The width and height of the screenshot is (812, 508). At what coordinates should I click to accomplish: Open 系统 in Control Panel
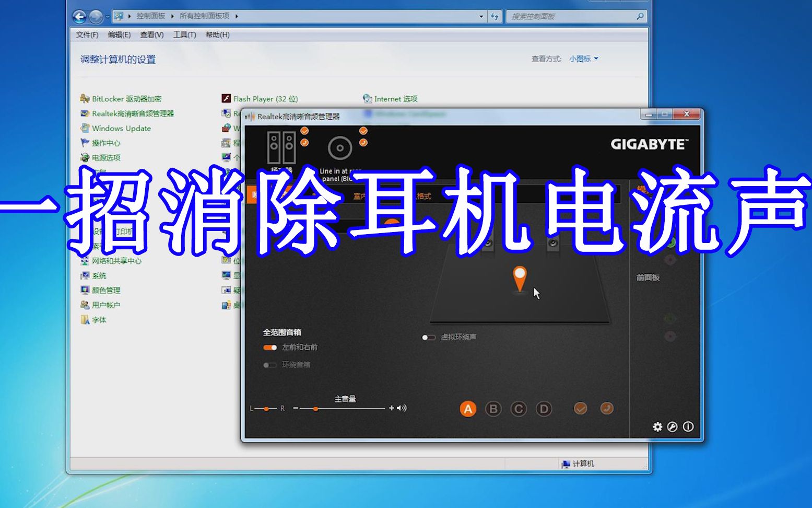pos(93,275)
